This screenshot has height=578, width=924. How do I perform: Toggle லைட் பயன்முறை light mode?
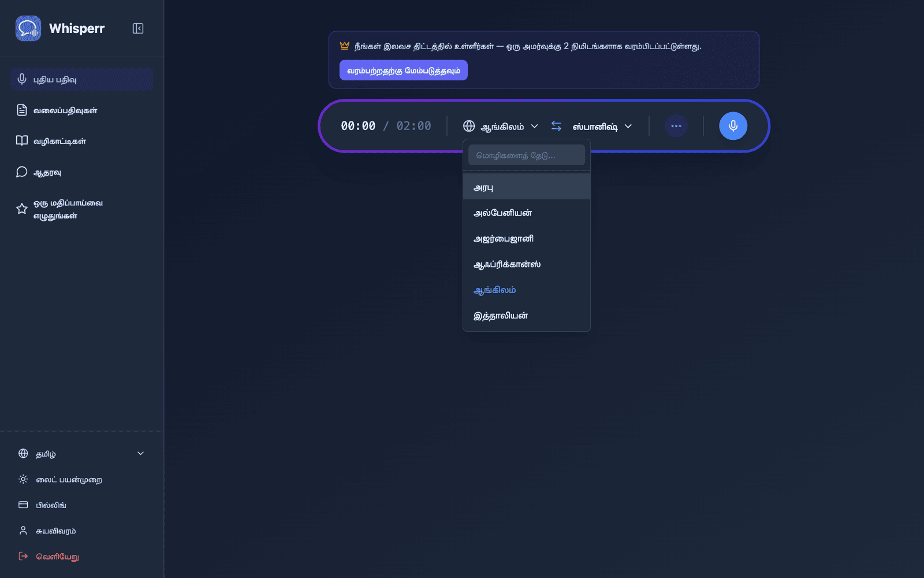81,479
